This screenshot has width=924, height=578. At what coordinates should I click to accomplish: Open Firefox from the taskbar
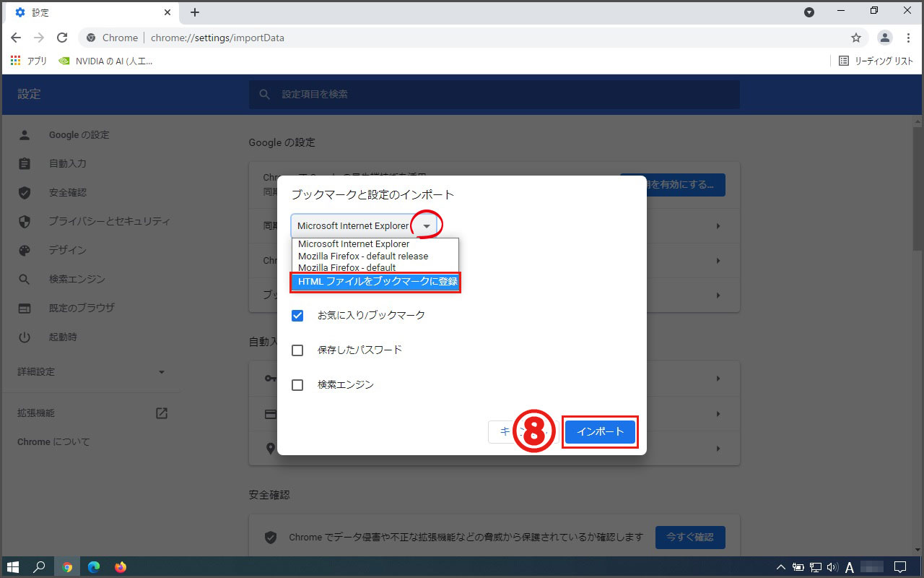pyautogui.click(x=121, y=567)
